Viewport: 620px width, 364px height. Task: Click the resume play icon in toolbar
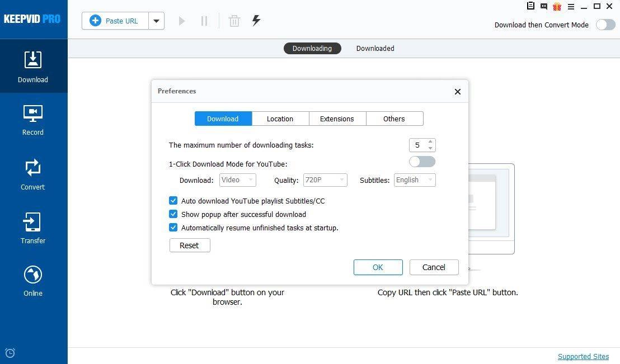pyautogui.click(x=181, y=21)
